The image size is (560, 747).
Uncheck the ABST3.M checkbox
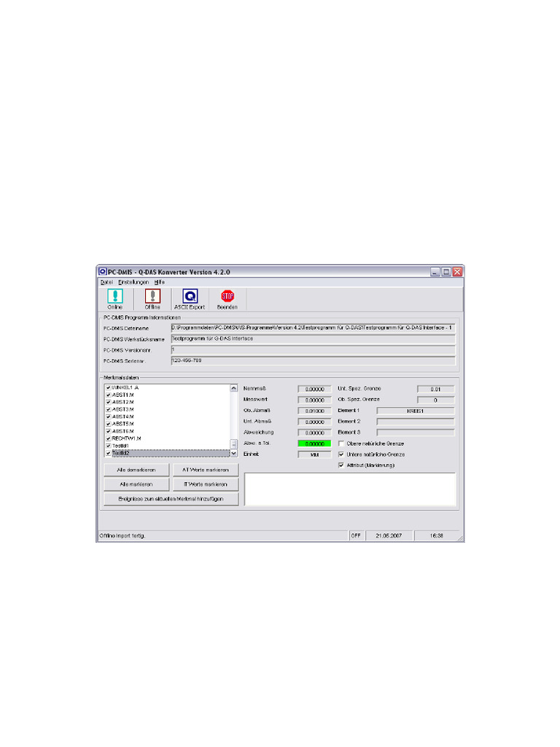109,409
